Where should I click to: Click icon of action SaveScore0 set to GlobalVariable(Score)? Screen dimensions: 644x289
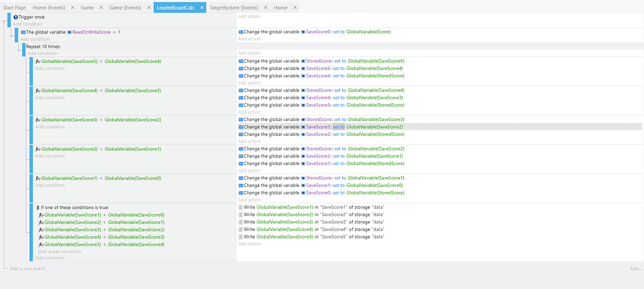point(241,31)
